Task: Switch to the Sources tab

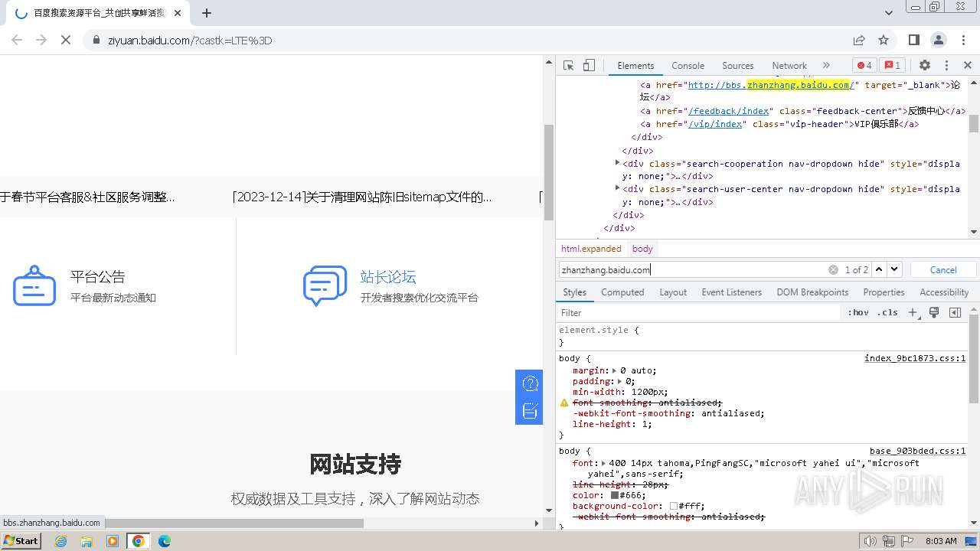Action: [738, 66]
